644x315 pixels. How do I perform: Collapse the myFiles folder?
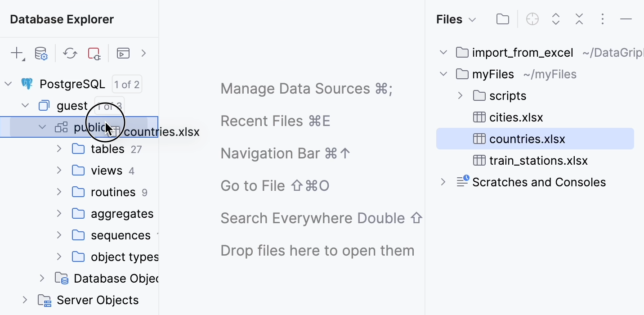[443, 74]
